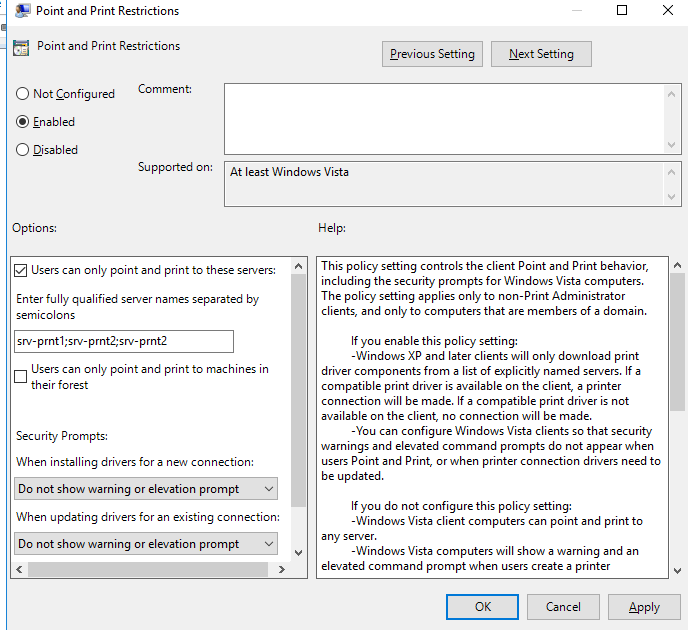Click the Options pane scroll-down arrow
Viewport: 688px width, 630px height.
[x=298, y=553]
